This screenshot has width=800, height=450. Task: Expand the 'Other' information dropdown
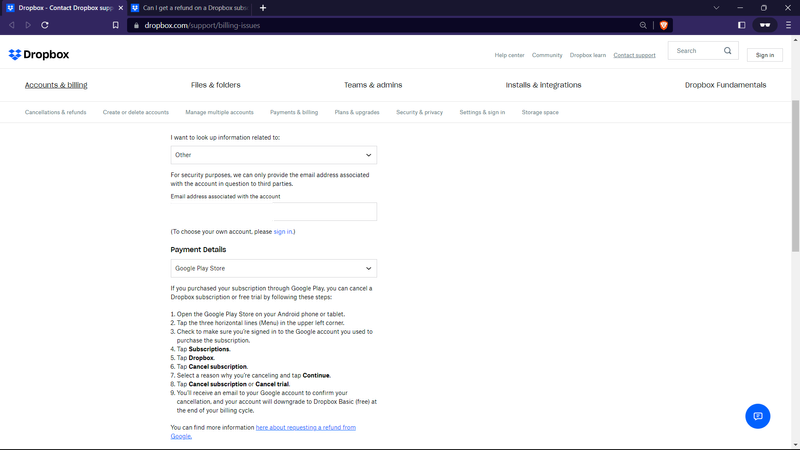pyautogui.click(x=273, y=155)
